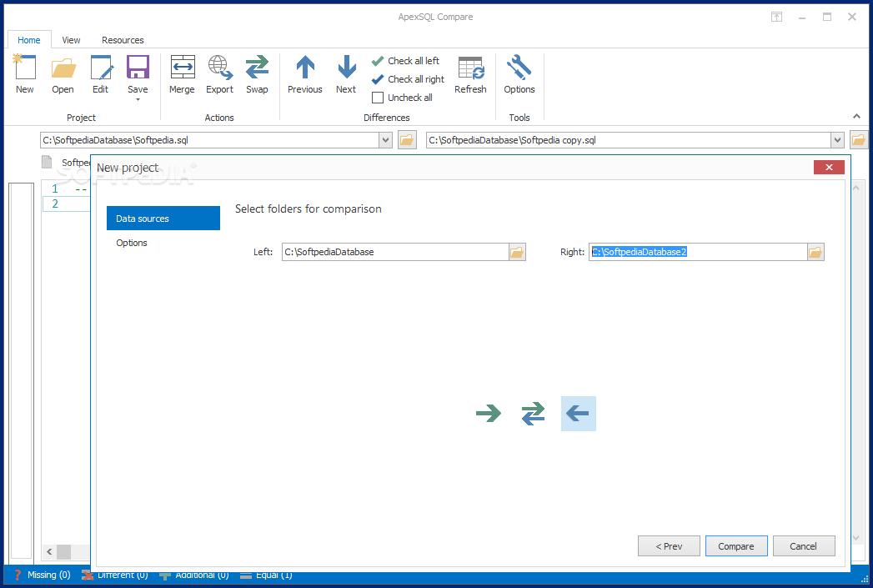Collapse the ribbon with chevron

click(856, 117)
